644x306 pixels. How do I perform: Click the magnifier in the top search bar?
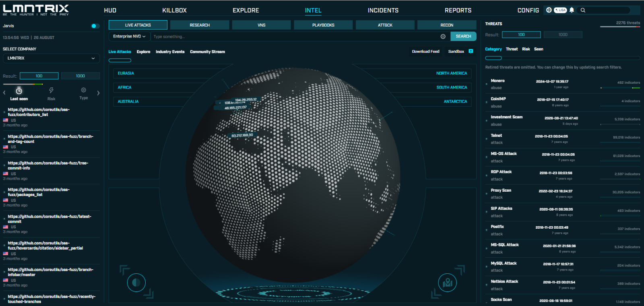[x=583, y=10]
